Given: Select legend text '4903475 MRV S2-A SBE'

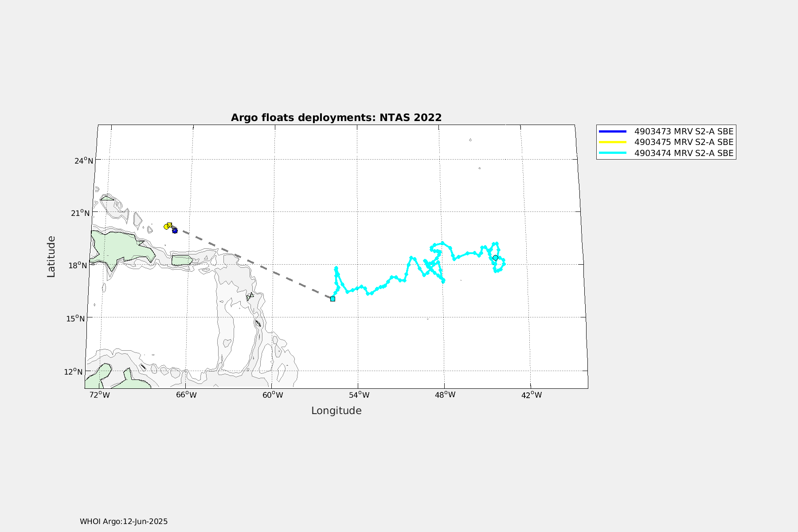Looking at the screenshot, I should click(684, 142).
